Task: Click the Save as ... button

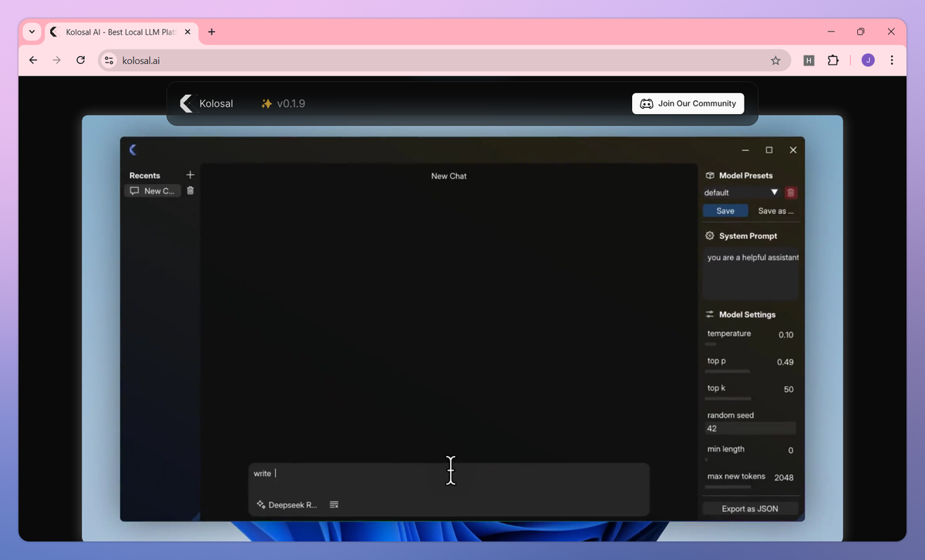Action: pyautogui.click(x=775, y=211)
